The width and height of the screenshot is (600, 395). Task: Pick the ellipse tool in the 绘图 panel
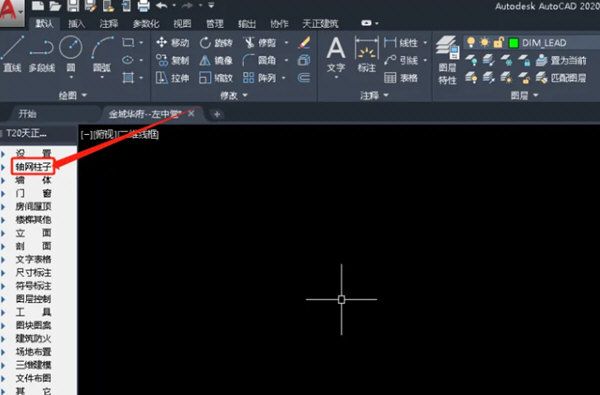click(128, 60)
